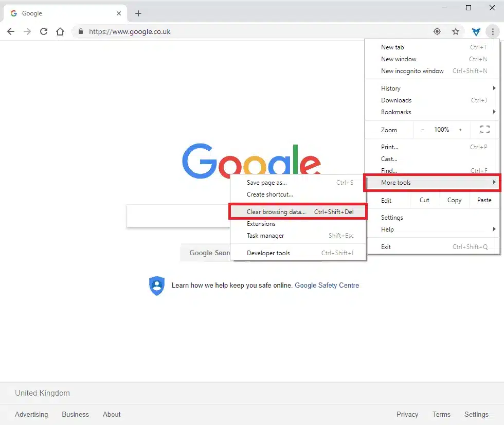Click the Google search input box

pyautogui.click(x=178, y=216)
